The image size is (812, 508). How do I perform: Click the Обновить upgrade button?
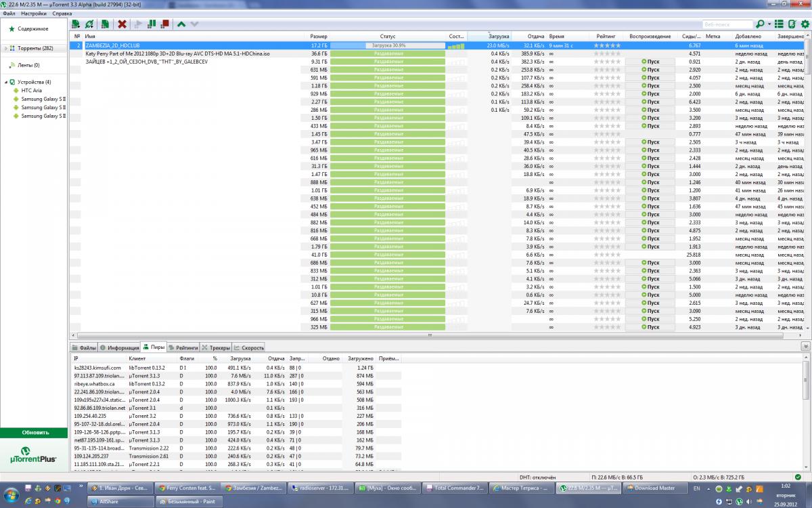[34, 432]
